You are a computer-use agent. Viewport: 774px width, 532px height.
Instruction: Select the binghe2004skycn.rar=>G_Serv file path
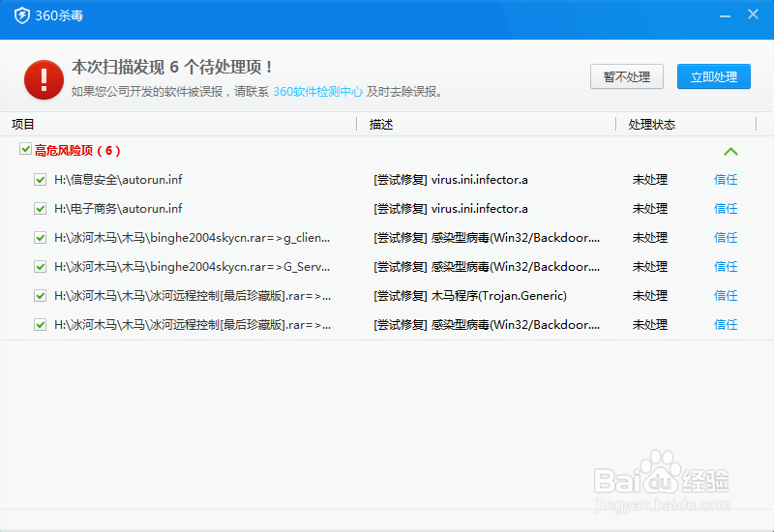point(192,267)
